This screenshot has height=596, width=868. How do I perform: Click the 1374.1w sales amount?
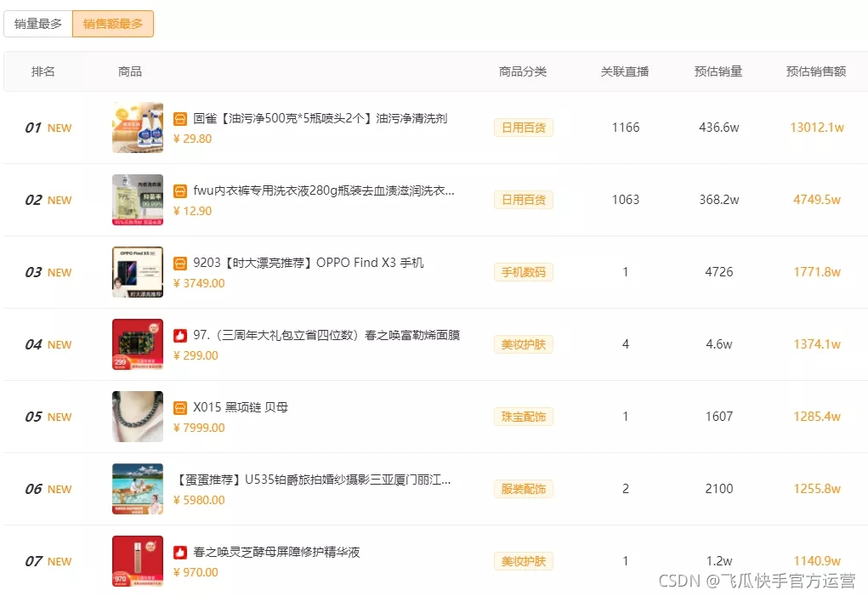pyautogui.click(x=817, y=344)
